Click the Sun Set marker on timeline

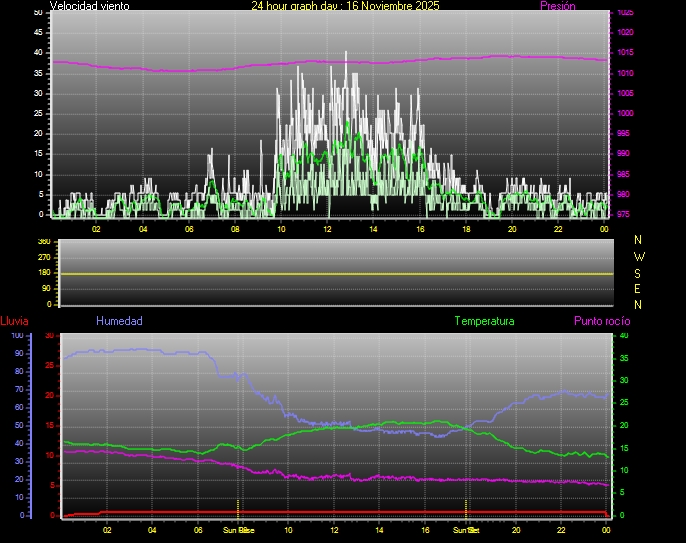point(466,530)
